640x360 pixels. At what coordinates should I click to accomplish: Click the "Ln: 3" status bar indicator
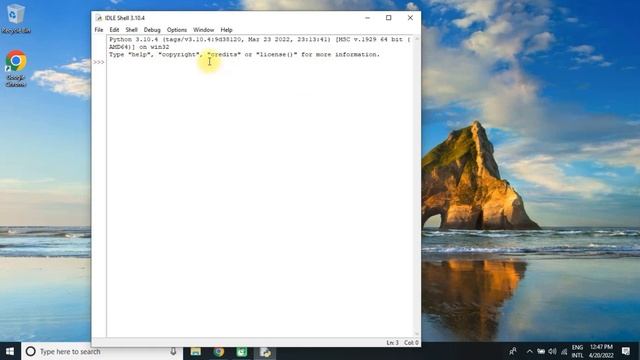[392, 342]
